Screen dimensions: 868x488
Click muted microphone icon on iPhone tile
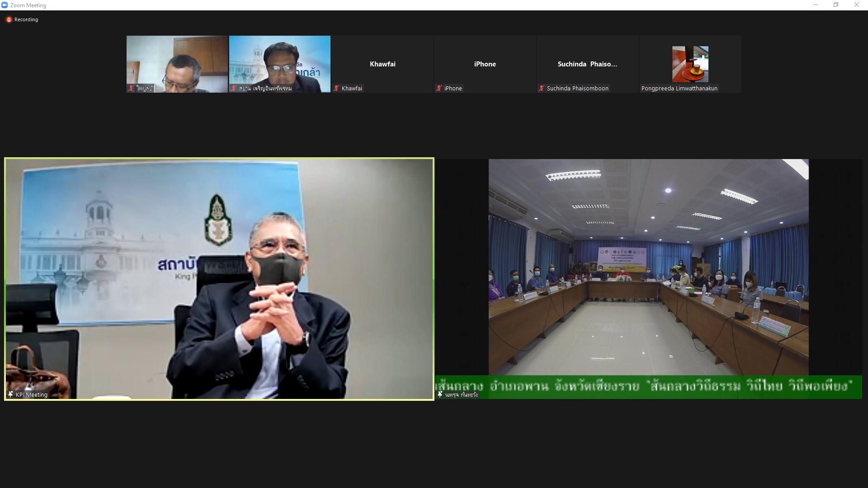[439, 88]
